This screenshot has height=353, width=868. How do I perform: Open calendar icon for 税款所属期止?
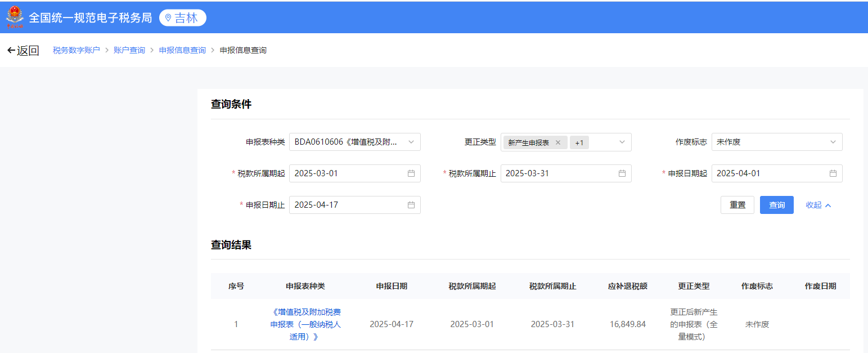622,173
